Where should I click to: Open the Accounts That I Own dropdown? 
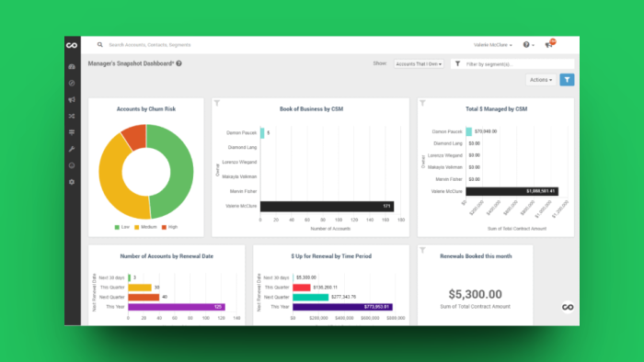pyautogui.click(x=419, y=64)
